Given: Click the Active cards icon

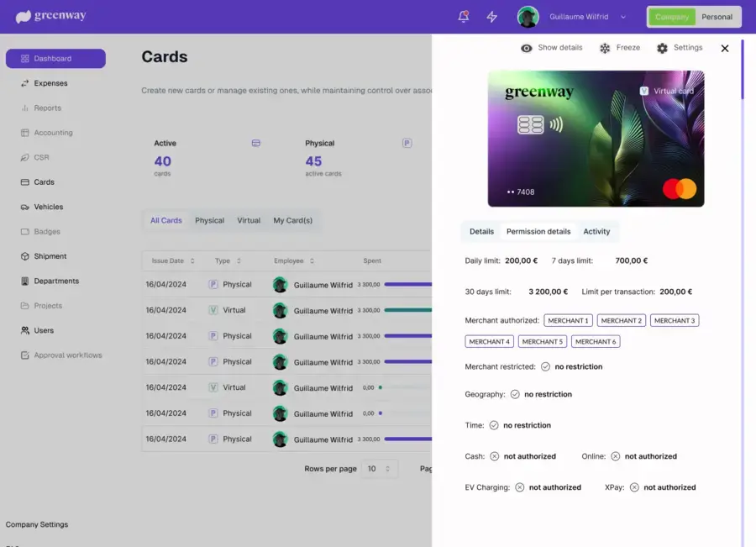Looking at the screenshot, I should [256, 143].
